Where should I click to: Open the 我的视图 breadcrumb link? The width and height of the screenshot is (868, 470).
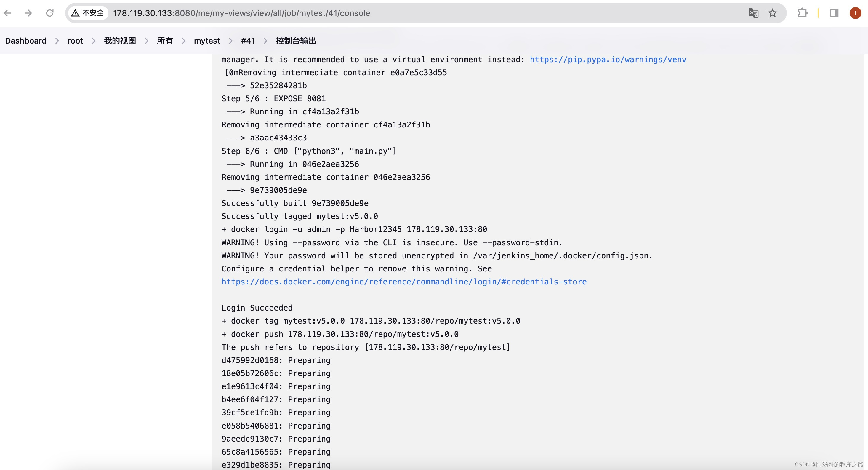[x=120, y=41]
